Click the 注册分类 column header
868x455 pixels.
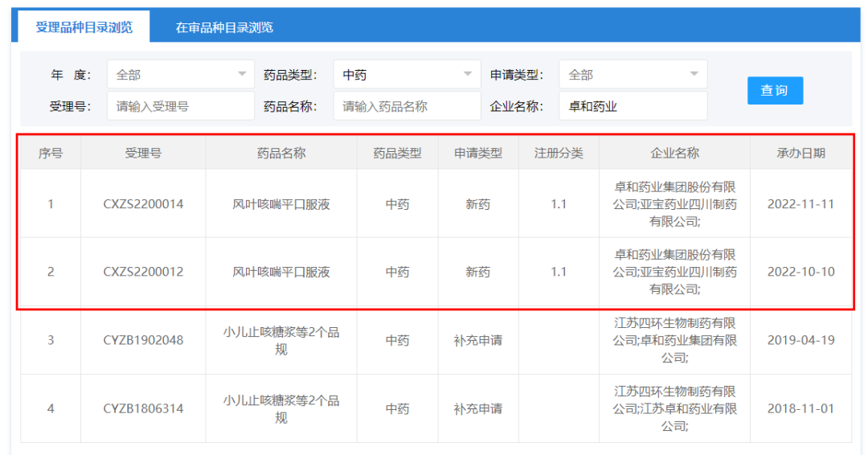(559, 154)
